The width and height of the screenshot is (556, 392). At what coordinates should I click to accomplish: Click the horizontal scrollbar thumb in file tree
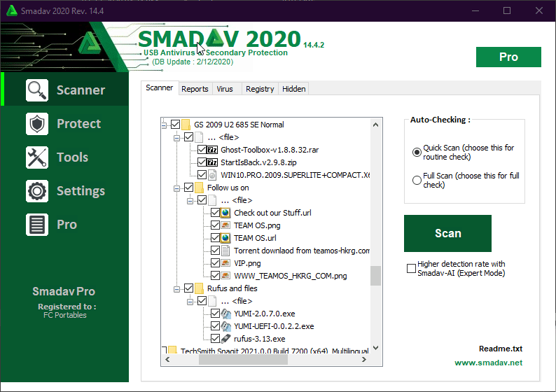(x=243, y=360)
